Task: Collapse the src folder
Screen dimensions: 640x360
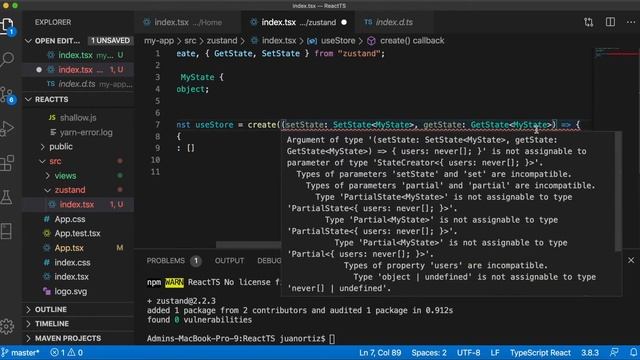Action: (x=43, y=161)
